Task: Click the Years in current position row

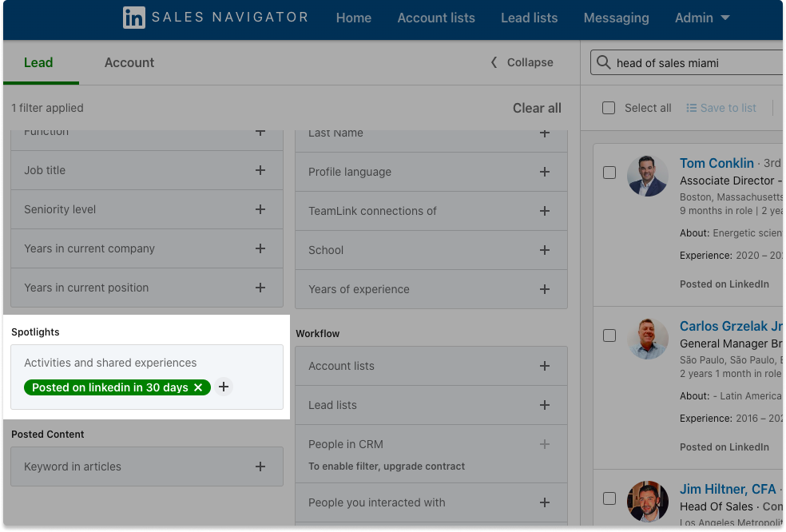Action: click(147, 288)
